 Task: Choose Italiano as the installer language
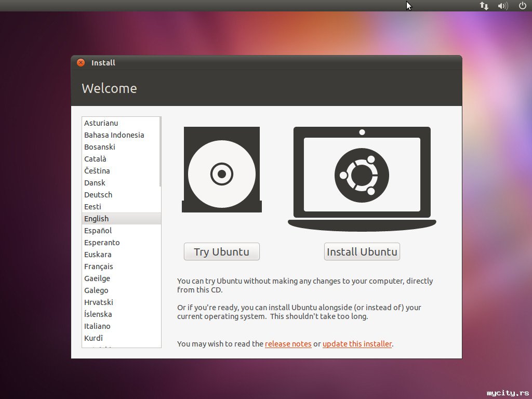pos(122,326)
